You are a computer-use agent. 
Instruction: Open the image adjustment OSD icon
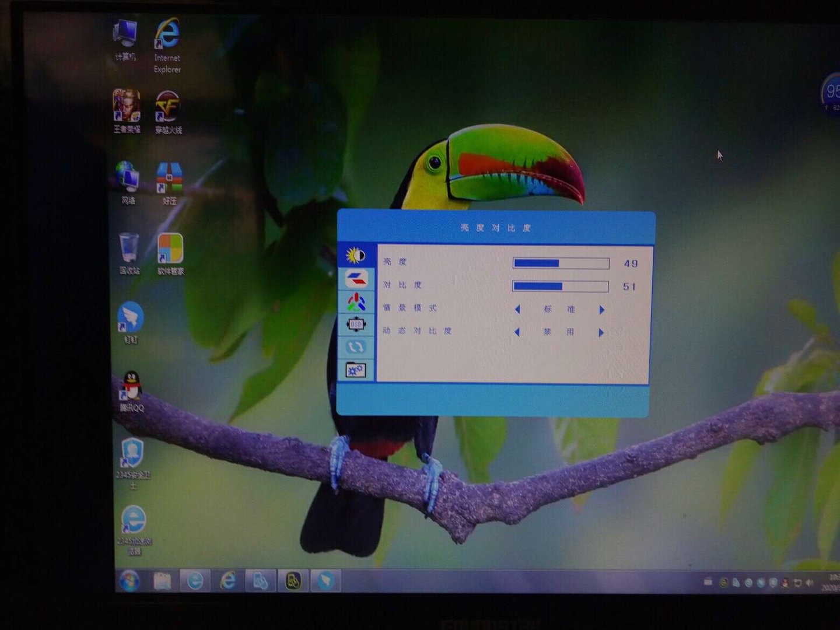[x=356, y=279]
